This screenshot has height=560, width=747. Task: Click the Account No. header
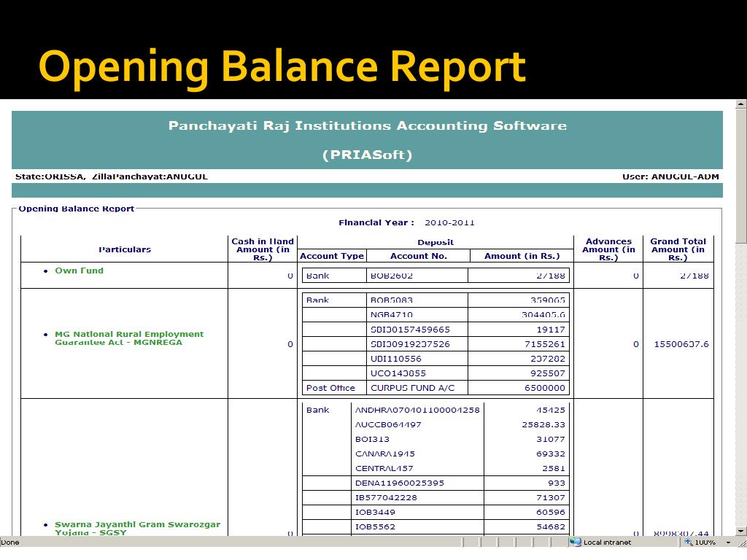418,256
